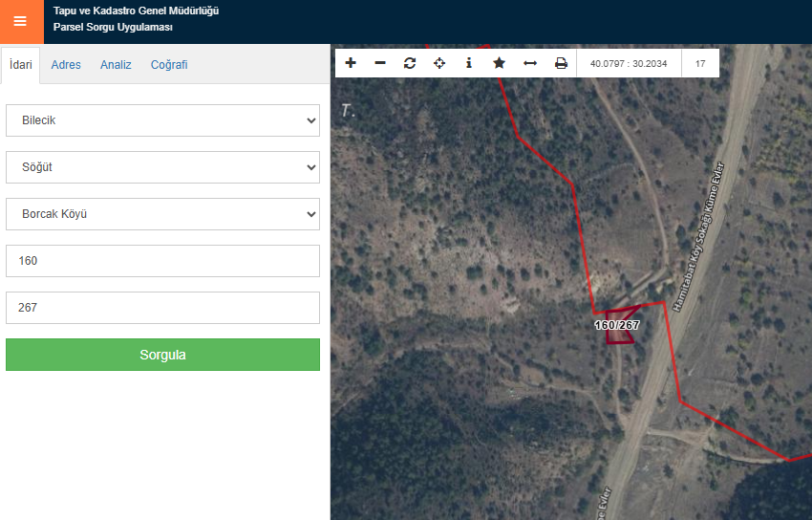The image size is (812, 520).
Task: Open the Söğüt district dropdown
Action: 162,167
